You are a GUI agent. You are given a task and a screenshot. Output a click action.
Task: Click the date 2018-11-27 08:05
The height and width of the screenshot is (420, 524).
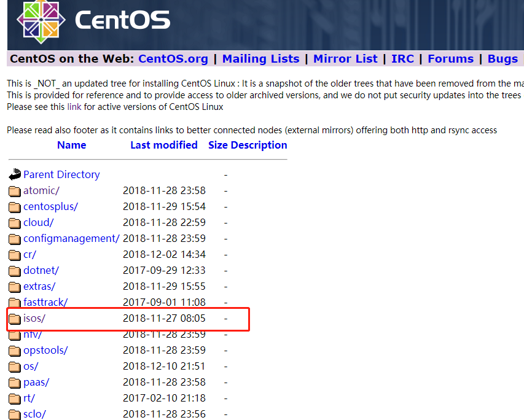tap(164, 319)
